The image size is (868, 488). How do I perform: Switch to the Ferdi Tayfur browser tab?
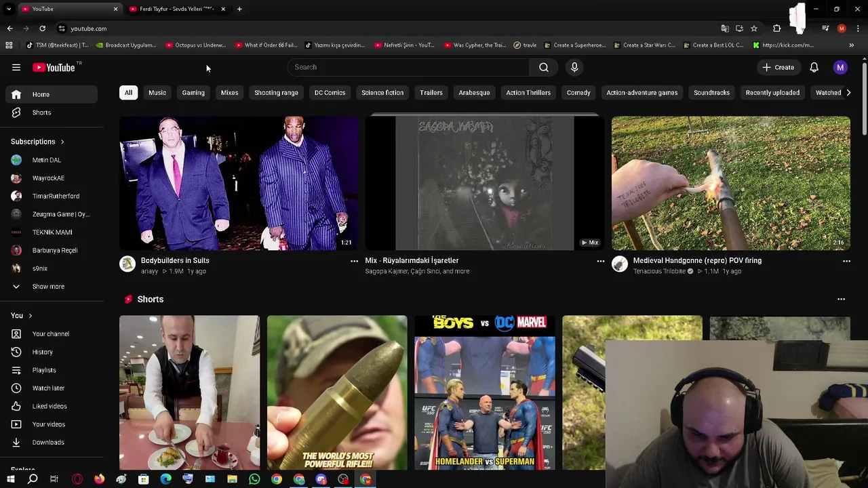tap(176, 9)
